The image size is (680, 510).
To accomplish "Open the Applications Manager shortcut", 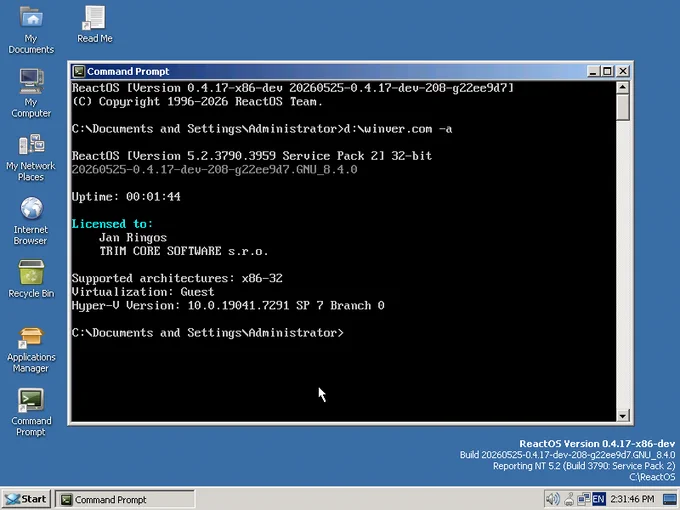I will [31, 350].
